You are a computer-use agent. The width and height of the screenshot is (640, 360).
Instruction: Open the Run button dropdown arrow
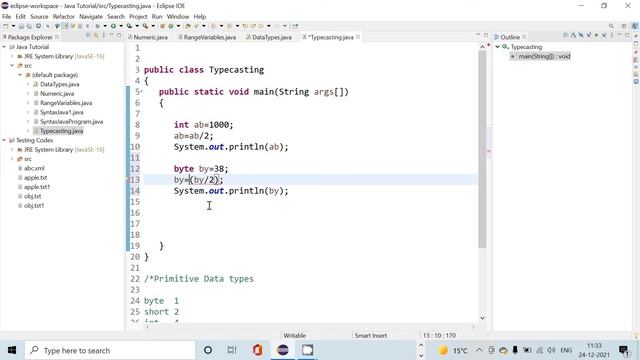click(121, 26)
